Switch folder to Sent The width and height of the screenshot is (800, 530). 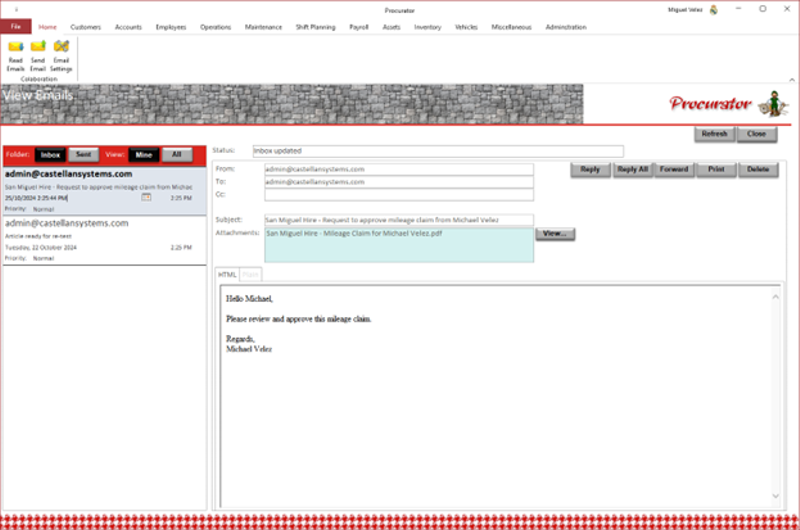(84, 155)
